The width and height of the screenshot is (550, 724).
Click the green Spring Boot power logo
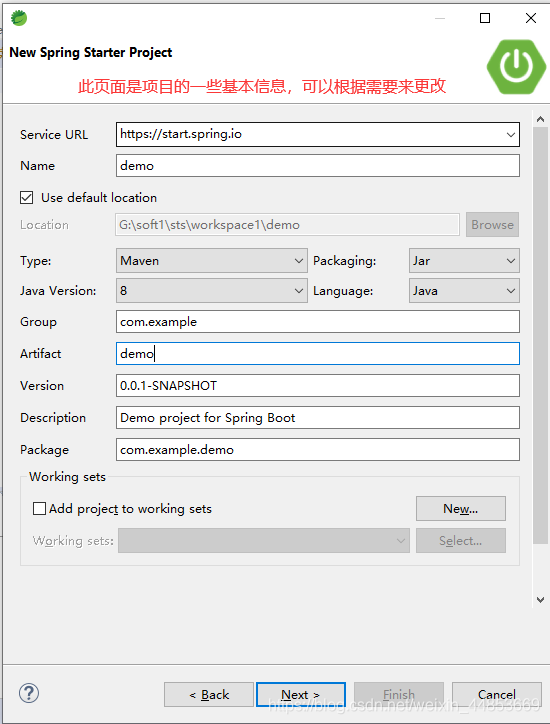(516, 67)
